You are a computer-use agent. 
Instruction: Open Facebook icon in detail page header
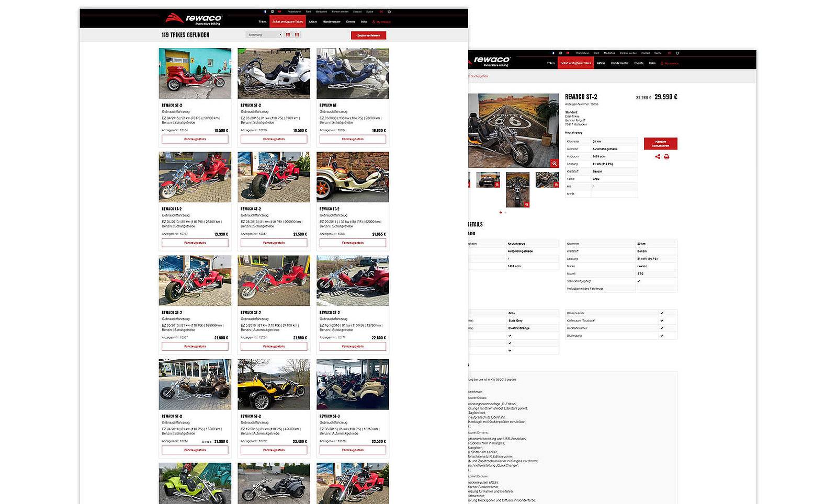(553, 53)
